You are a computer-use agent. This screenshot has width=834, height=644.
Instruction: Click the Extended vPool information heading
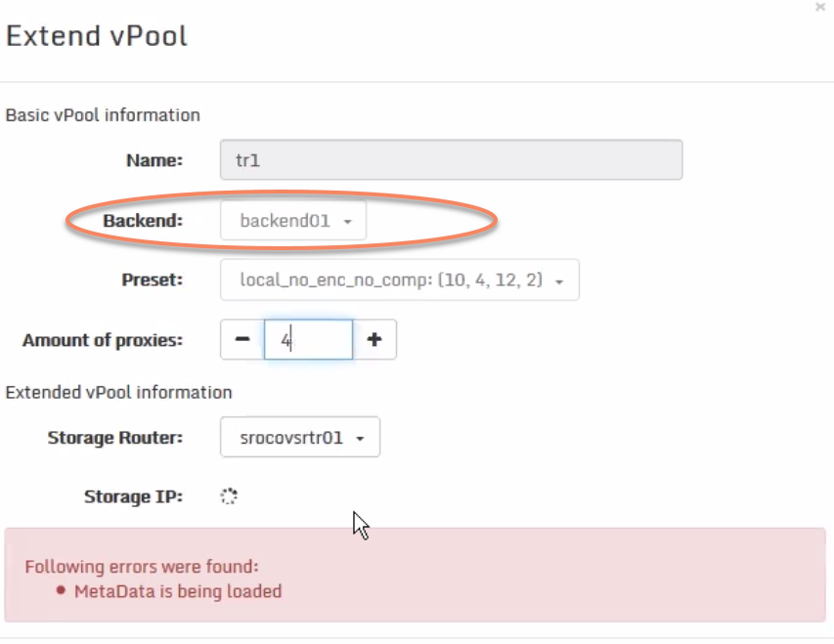118,392
